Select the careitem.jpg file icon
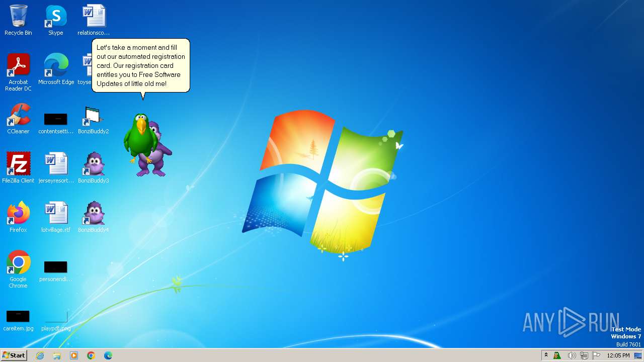This screenshot has height=362, width=644. (x=18, y=320)
